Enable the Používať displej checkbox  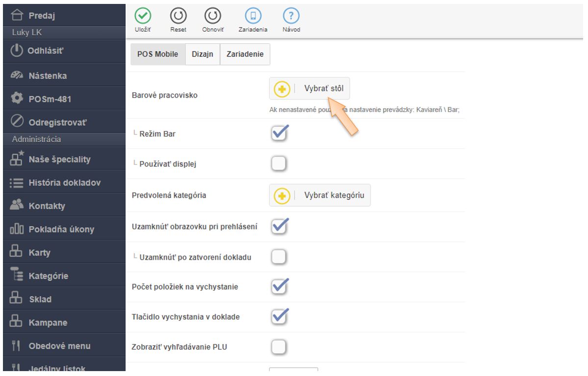coord(279,164)
